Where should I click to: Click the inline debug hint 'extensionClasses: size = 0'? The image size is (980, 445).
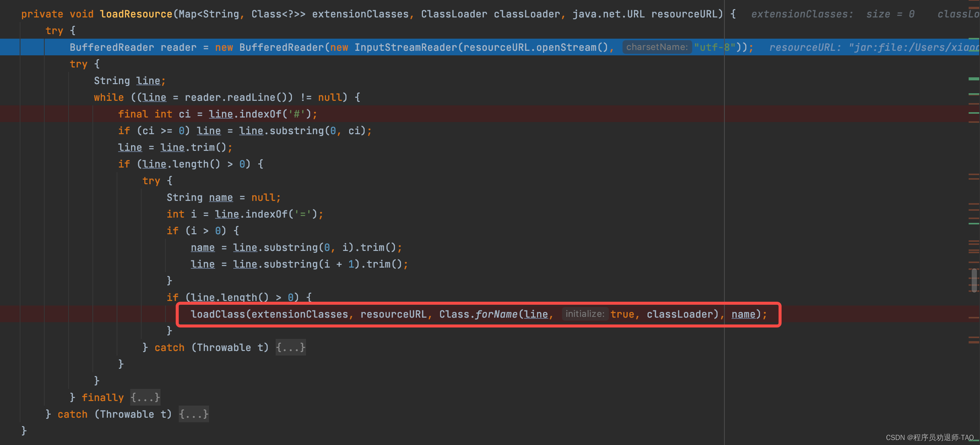[833, 14]
